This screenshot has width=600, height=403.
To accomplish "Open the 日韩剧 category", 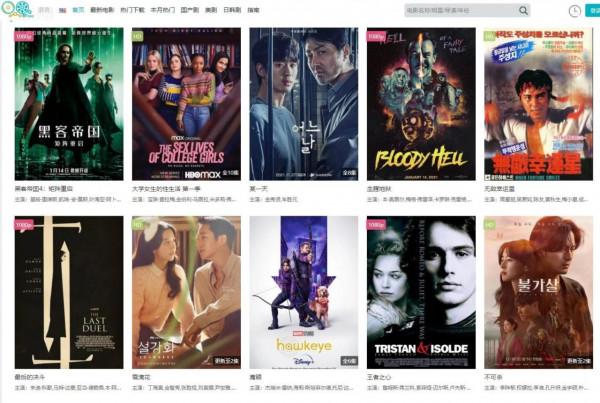I will click(232, 10).
